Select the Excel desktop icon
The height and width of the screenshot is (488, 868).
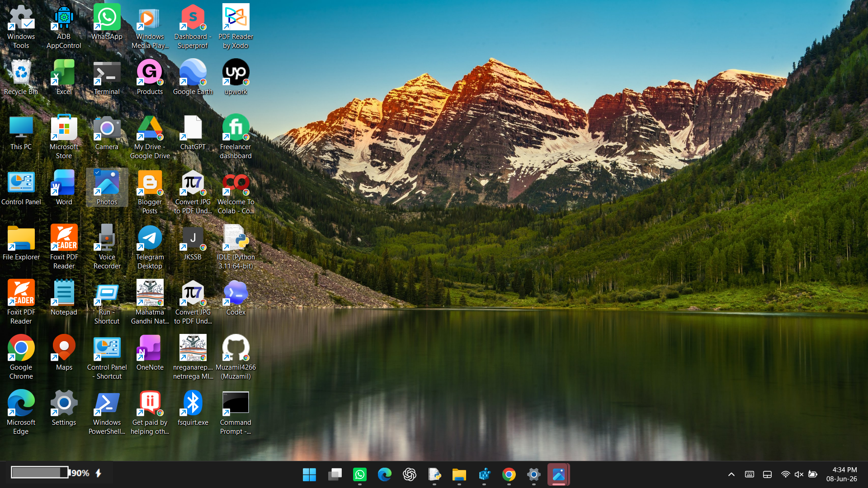coord(64,78)
